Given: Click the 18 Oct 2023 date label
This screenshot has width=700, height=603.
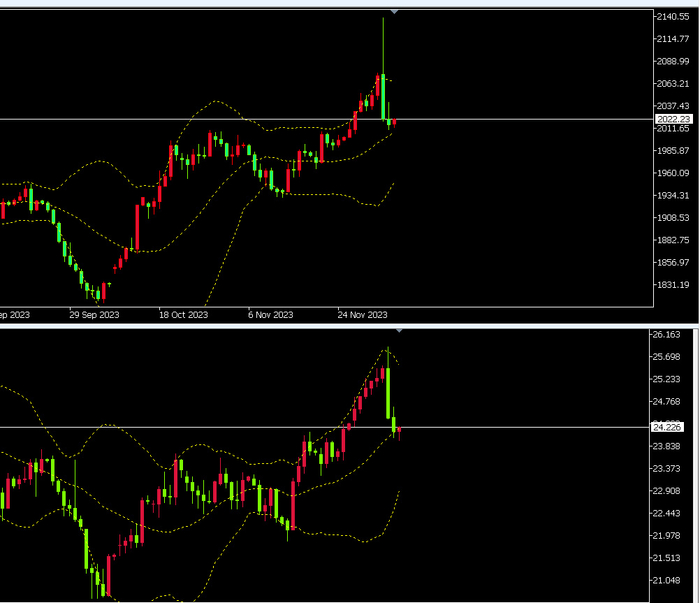Looking at the screenshot, I should pos(183,315).
